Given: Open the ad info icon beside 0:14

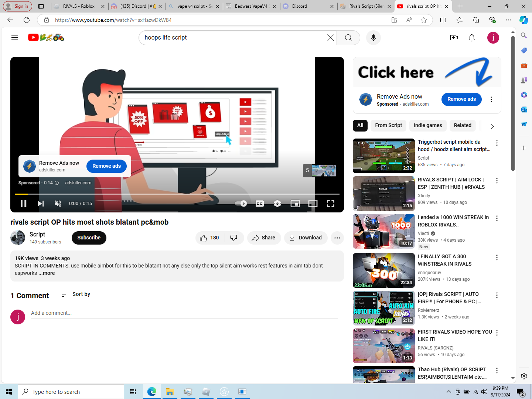Looking at the screenshot, I should click(x=57, y=183).
